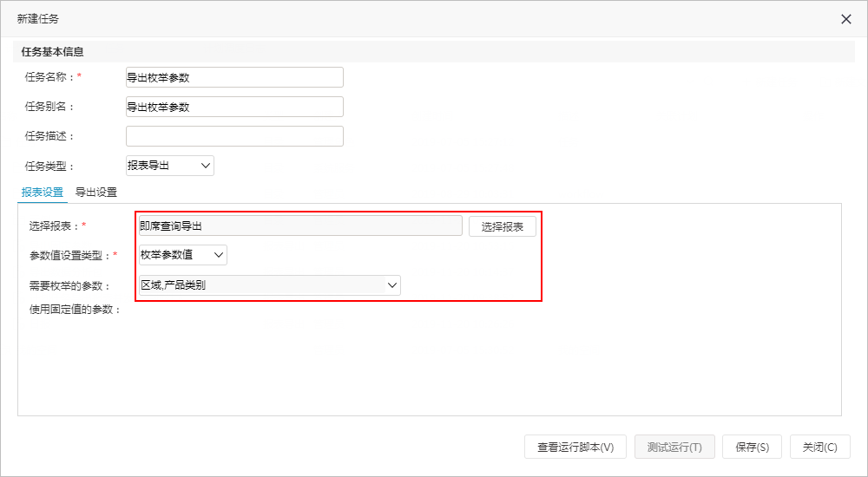Expand the 参数值设置类型 dropdown showing 枚举参数值
Image resolution: width=868 pixels, height=477 pixels.
(182, 255)
